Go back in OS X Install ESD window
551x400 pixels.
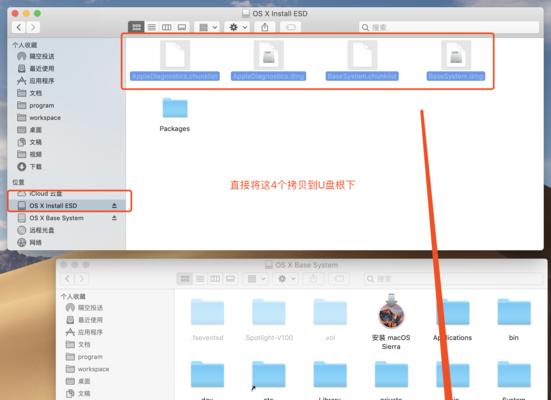tap(19, 27)
